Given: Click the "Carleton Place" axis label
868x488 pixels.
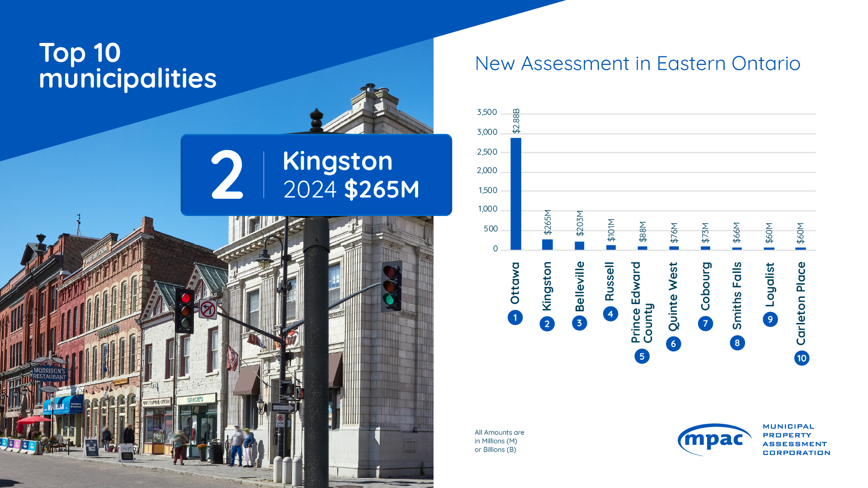Looking at the screenshot, I should tap(801, 304).
